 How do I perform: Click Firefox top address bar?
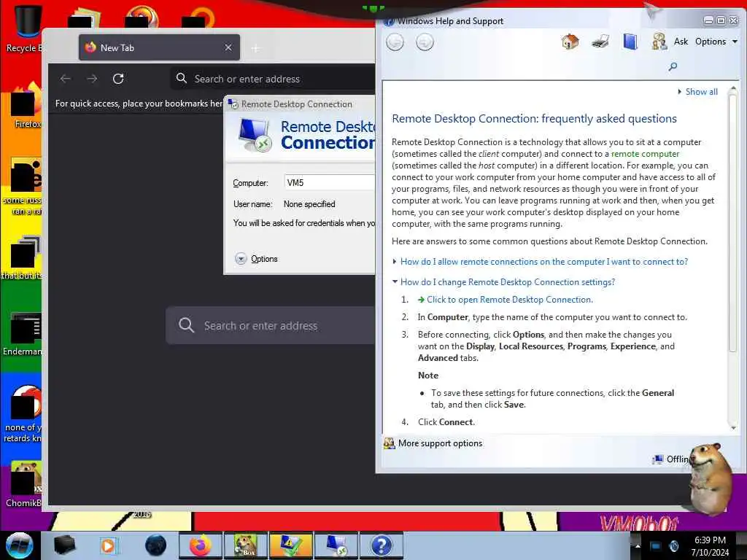pyautogui.click(x=273, y=79)
